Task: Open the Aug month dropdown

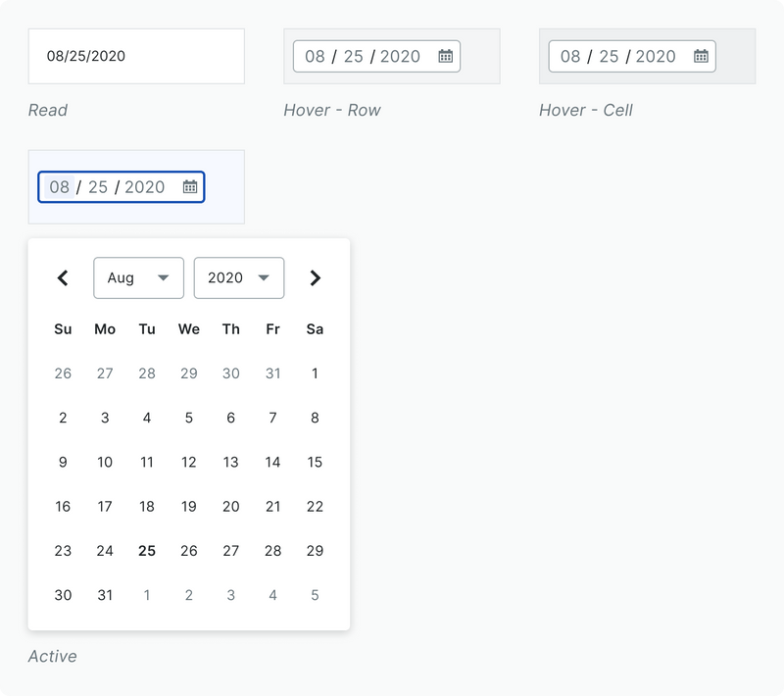Action: click(138, 277)
